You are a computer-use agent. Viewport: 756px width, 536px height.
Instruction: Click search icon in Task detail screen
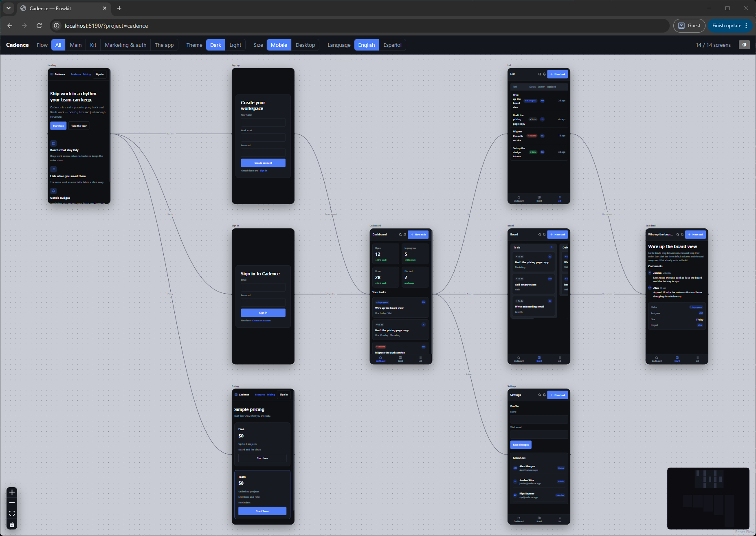(x=678, y=235)
